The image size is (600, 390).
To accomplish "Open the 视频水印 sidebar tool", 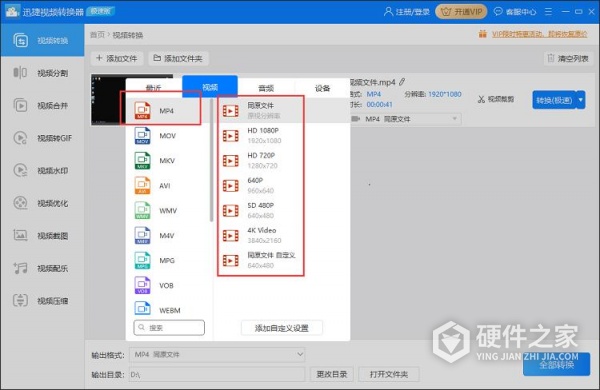I will (x=42, y=170).
